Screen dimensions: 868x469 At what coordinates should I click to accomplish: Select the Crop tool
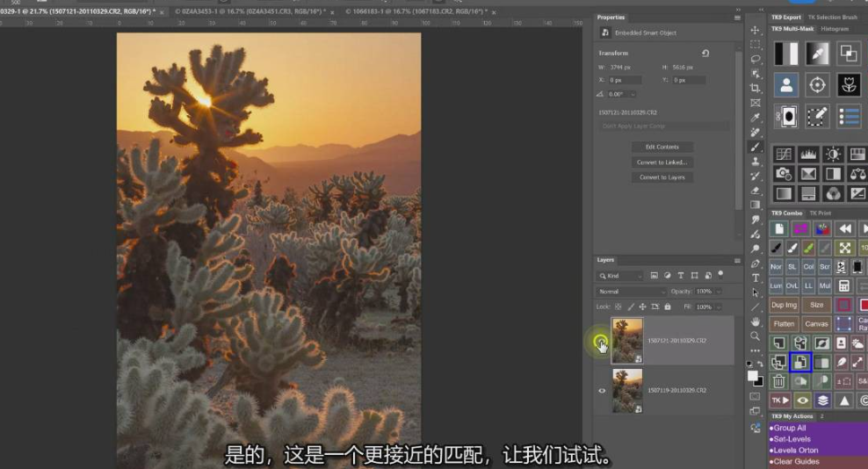(755, 88)
